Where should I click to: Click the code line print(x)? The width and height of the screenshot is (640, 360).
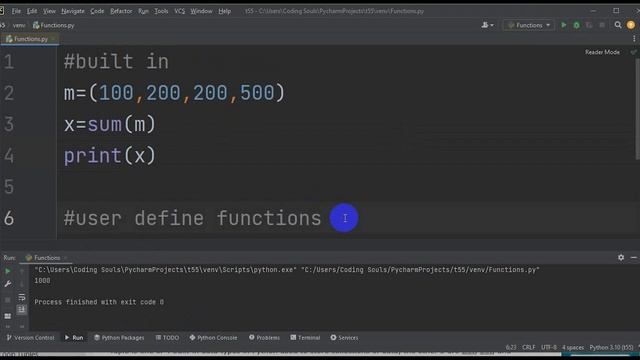[x=110, y=156]
